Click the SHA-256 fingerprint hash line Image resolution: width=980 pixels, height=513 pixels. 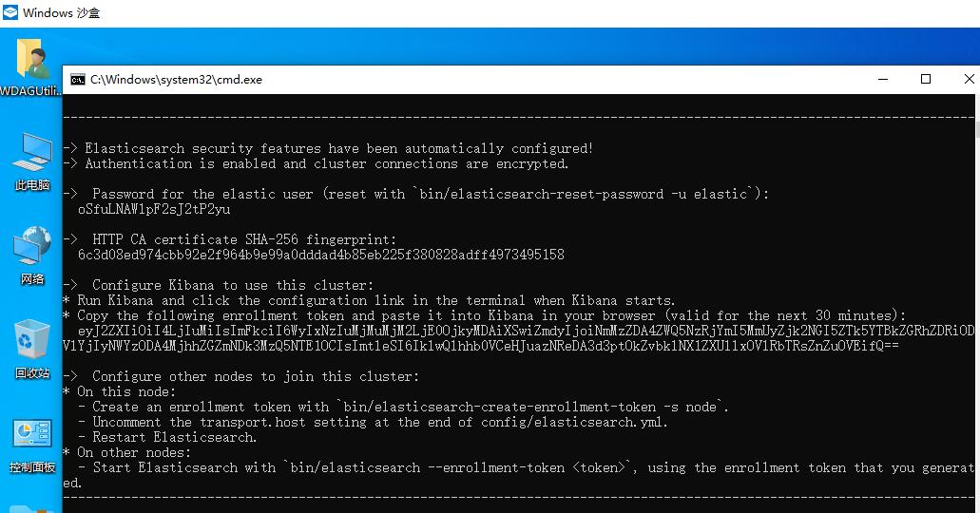click(x=320, y=255)
